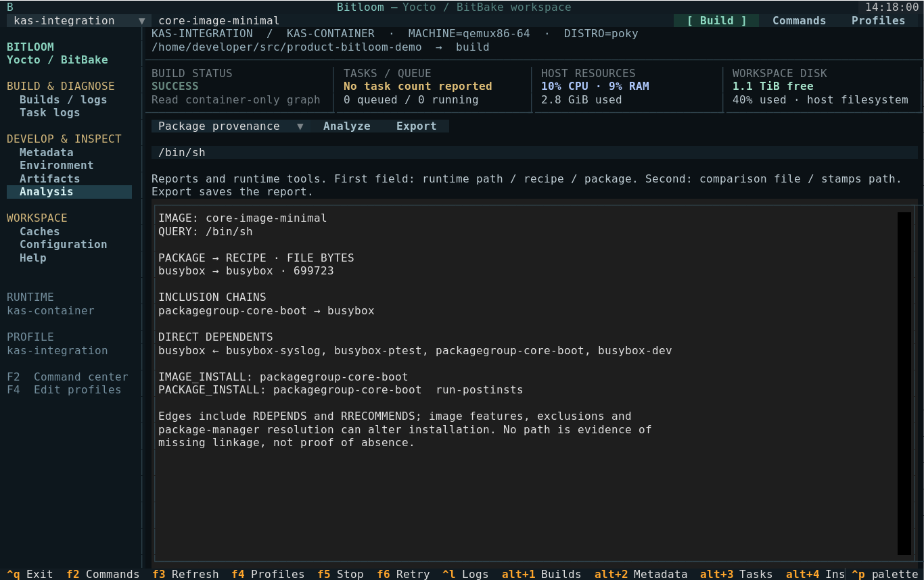Screen dimensions: 924x580
Task: Click the core-image-minimal target field
Action: [218, 21]
